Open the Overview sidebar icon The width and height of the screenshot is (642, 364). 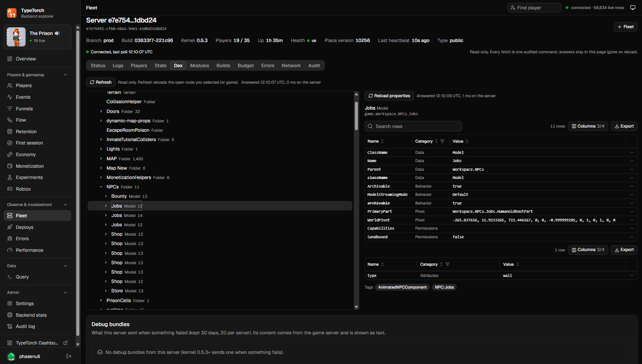10,59
